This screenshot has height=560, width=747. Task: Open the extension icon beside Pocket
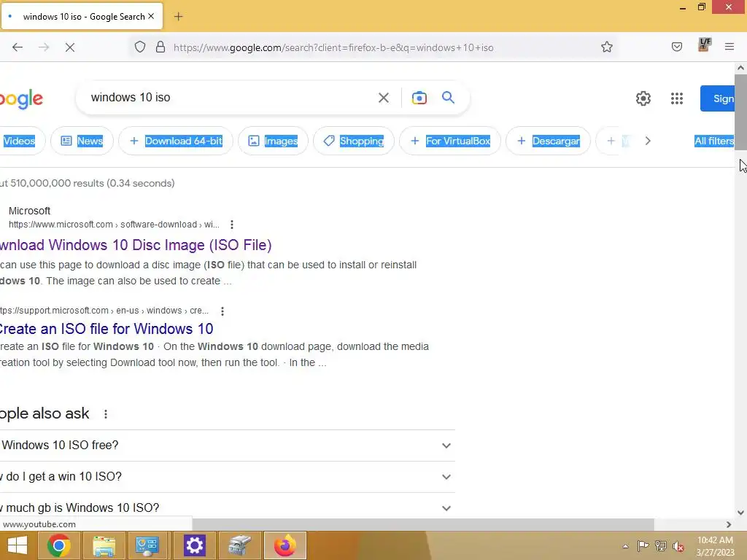point(704,45)
